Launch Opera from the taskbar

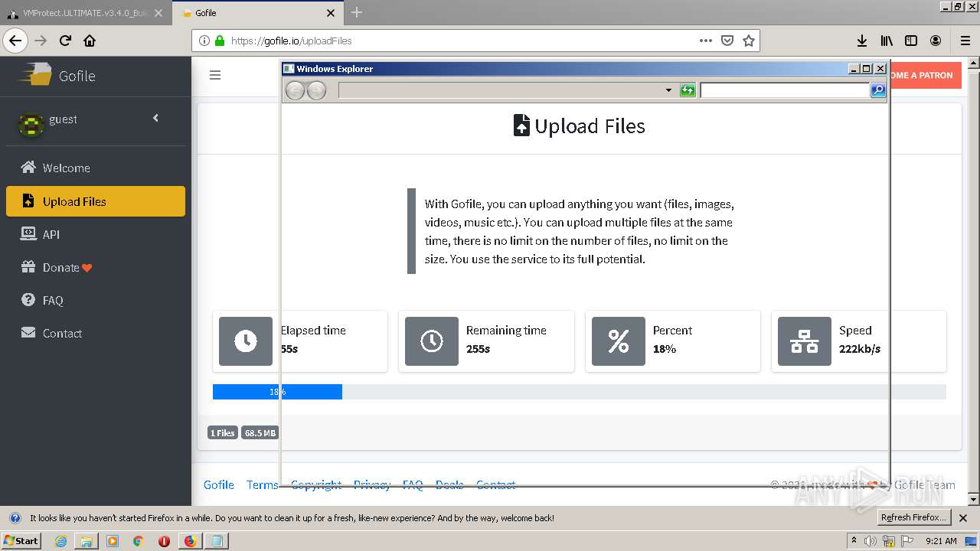(x=164, y=541)
